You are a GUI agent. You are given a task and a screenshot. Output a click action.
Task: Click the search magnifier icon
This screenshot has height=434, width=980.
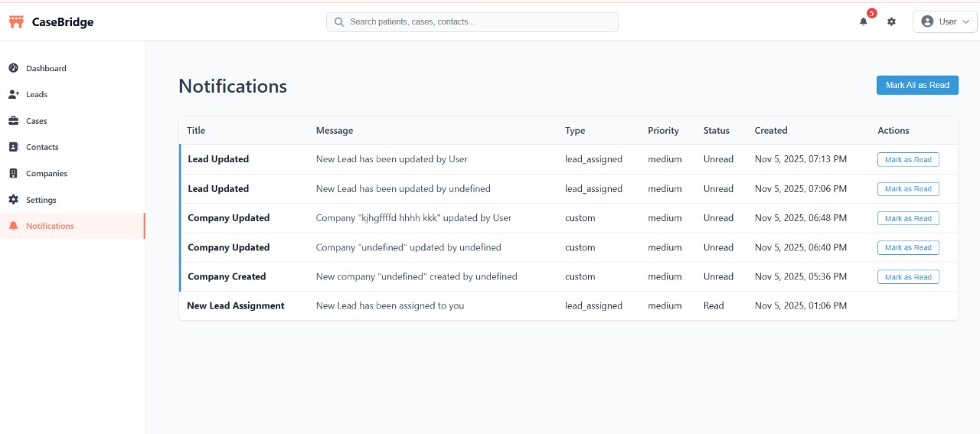point(339,22)
